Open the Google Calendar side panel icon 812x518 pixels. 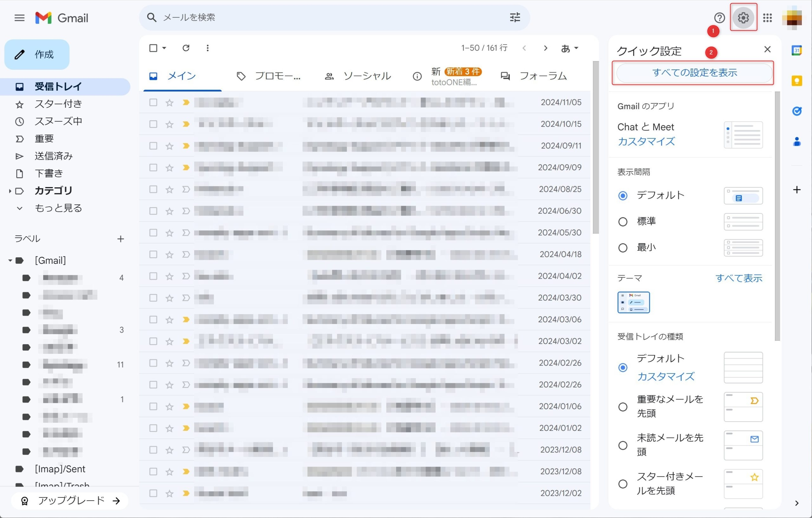click(x=796, y=50)
